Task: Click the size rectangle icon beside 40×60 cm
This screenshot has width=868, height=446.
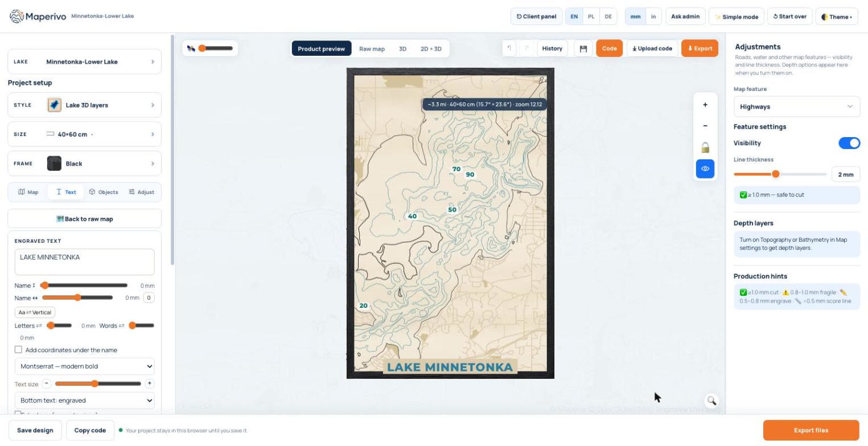Action: (x=50, y=134)
